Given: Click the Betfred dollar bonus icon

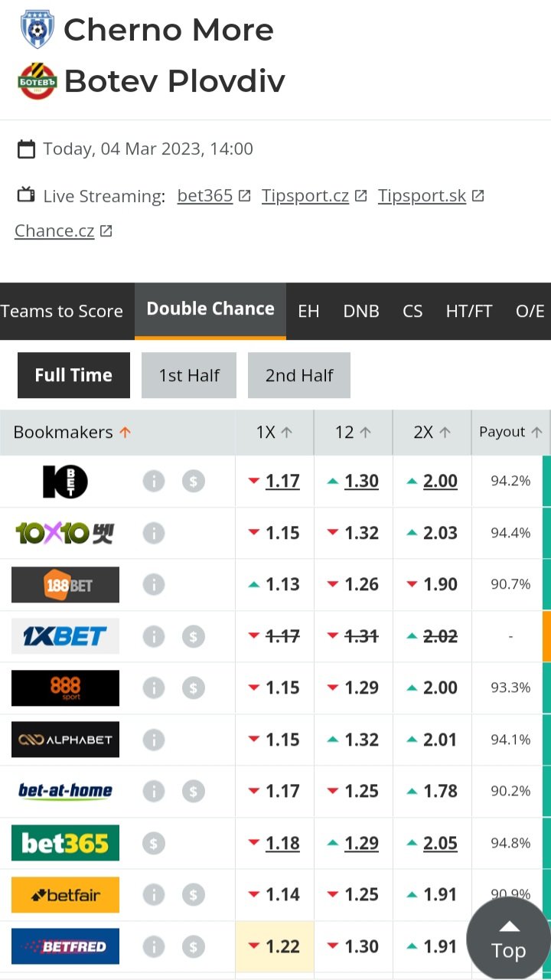Looking at the screenshot, I should 194,947.
